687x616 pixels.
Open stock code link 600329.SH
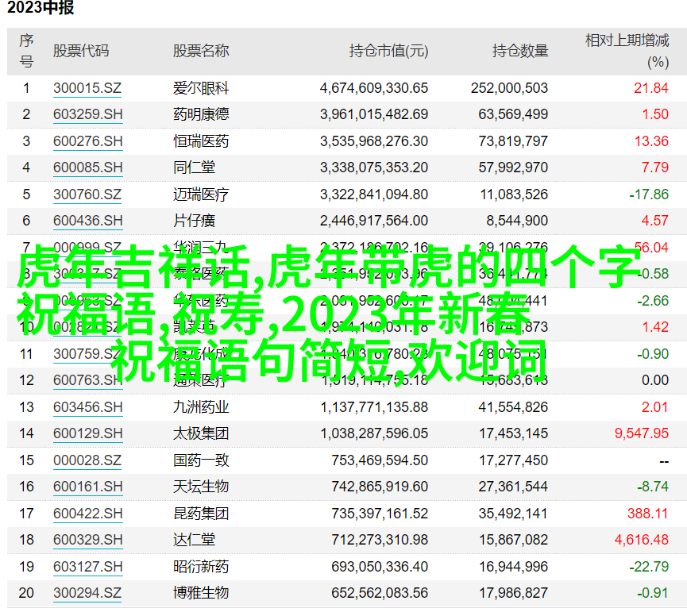(x=87, y=540)
